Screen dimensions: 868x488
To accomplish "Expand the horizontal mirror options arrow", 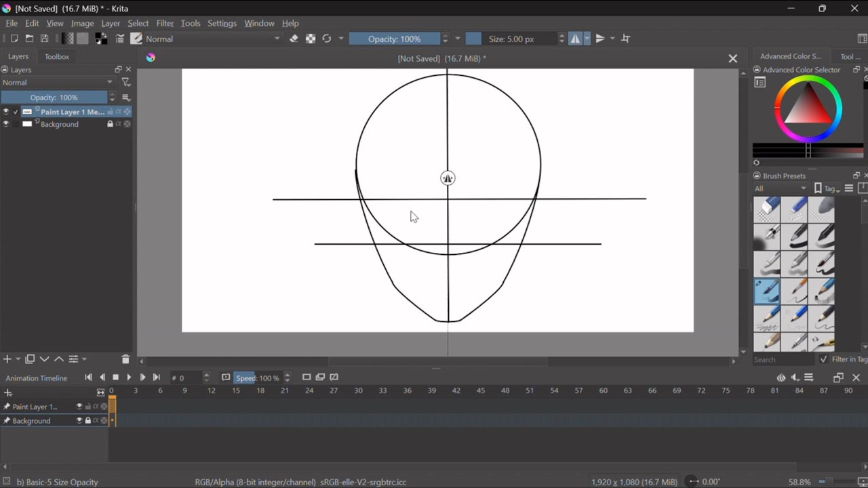I will pyautogui.click(x=587, y=39).
